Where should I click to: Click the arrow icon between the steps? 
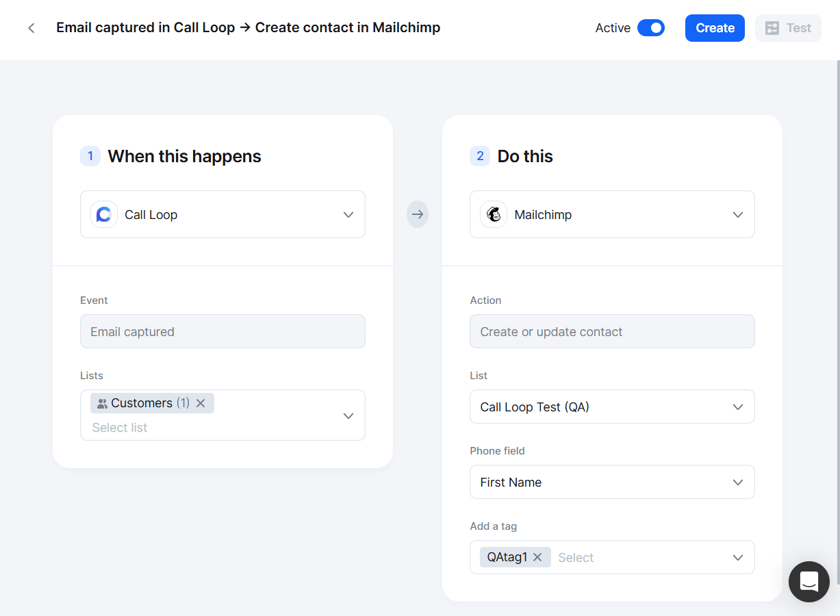click(x=418, y=214)
